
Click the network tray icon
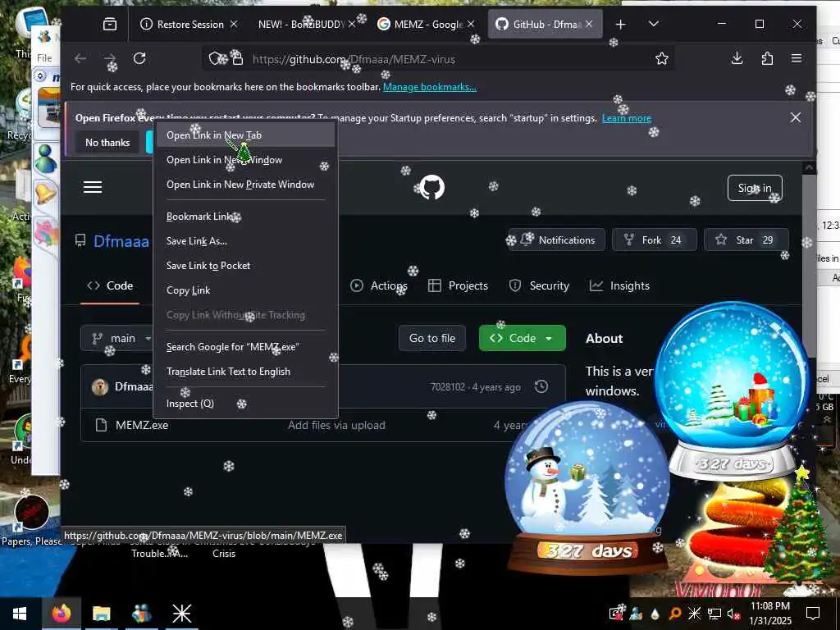(x=714, y=614)
